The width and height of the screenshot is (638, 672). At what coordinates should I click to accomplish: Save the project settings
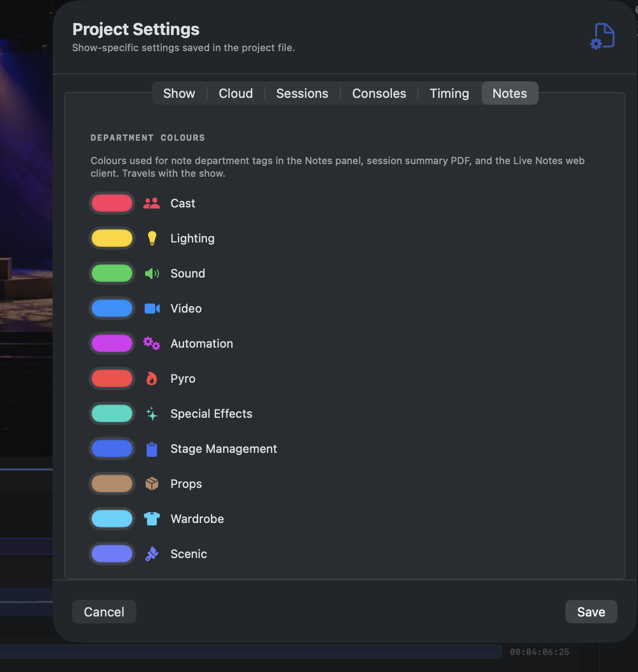point(591,612)
